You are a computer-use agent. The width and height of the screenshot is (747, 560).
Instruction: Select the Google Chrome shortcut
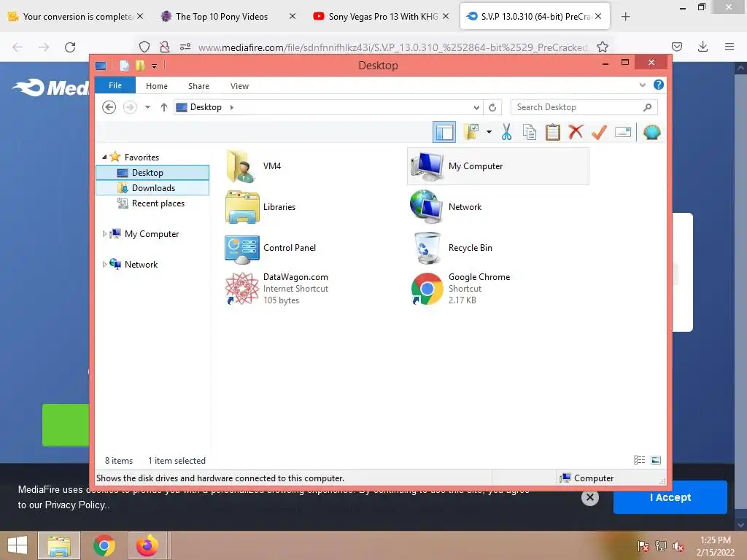[x=460, y=289]
